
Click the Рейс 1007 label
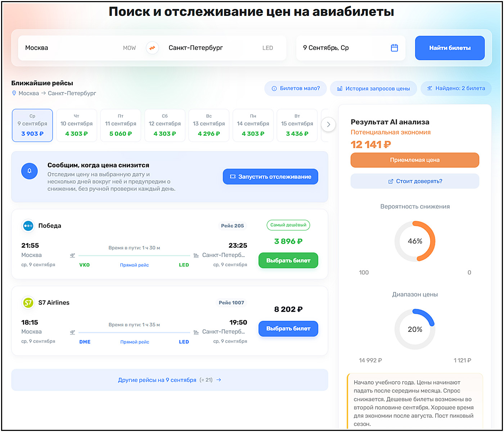(x=231, y=303)
